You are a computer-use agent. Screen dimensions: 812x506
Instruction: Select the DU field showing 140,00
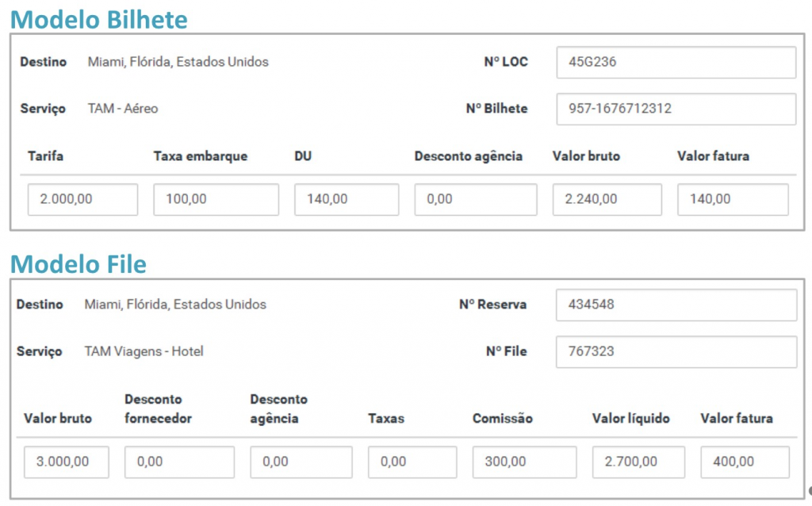click(x=347, y=199)
